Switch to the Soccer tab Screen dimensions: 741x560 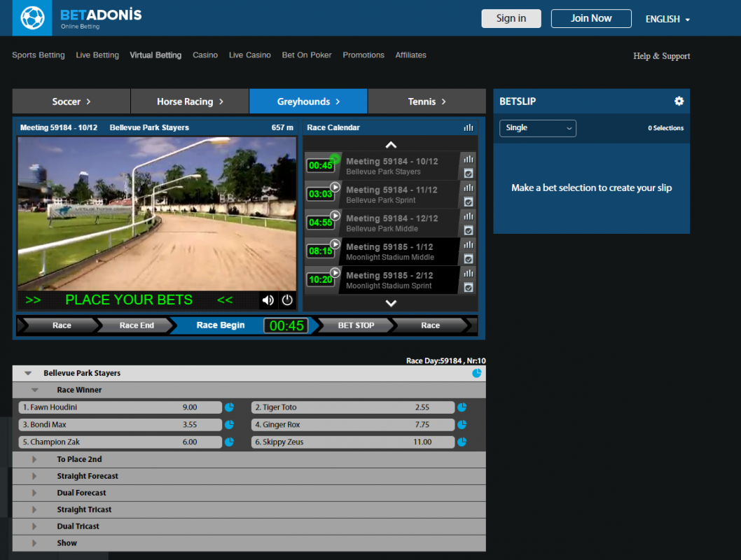71,101
